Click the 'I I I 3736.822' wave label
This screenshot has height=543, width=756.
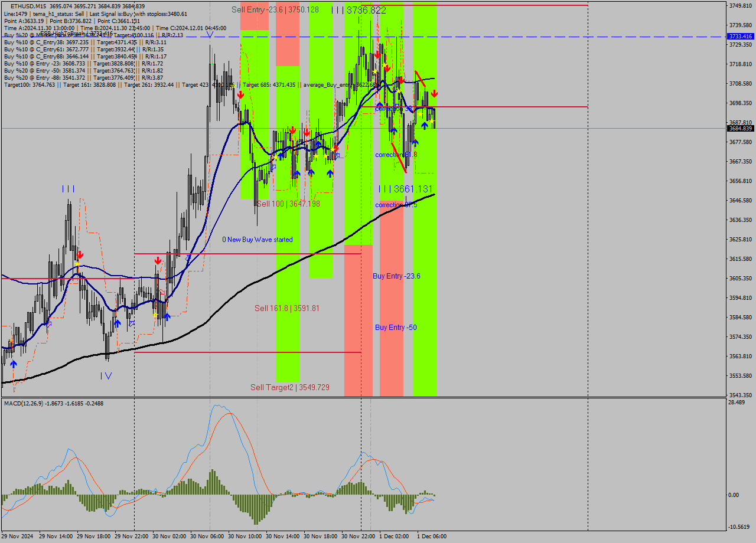coord(359,10)
